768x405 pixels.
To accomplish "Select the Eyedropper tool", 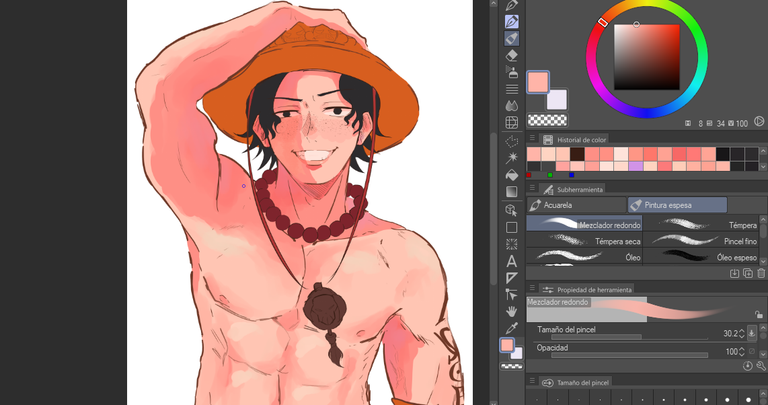I will point(512,328).
